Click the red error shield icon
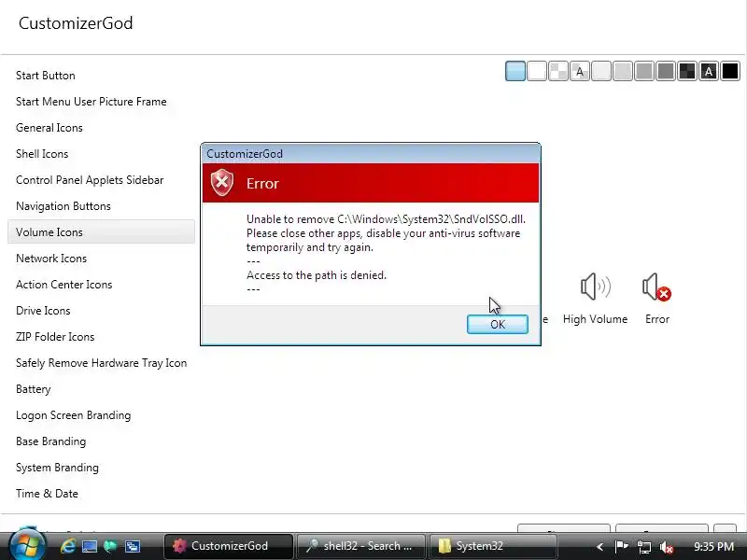Image resolution: width=747 pixels, height=560 pixels. (222, 182)
